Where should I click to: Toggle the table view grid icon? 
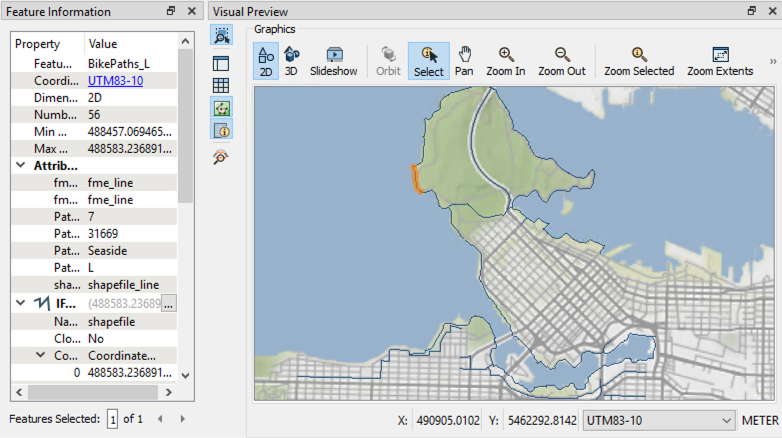[x=221, y=85]
